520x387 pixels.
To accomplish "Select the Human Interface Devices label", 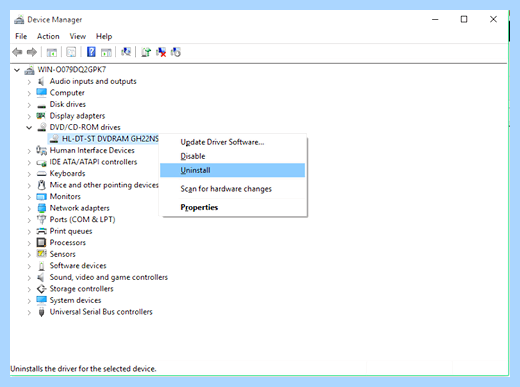I will 92,150.
